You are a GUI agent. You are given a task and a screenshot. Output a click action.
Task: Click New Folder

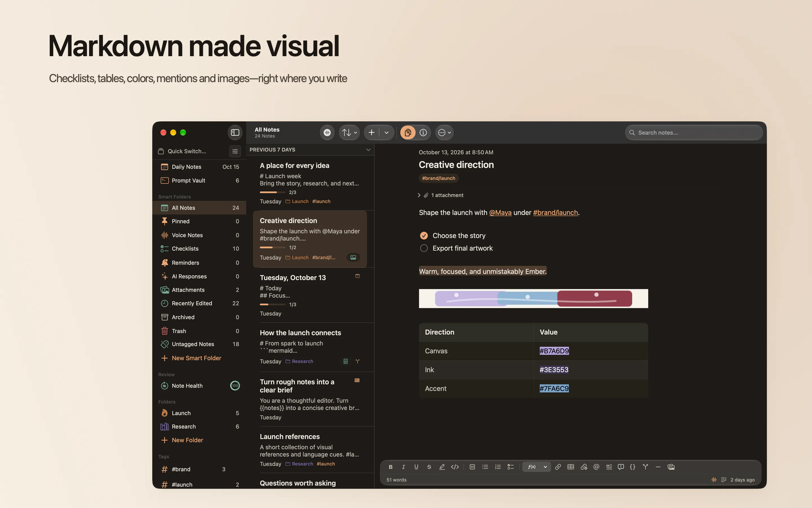[182, 440]
